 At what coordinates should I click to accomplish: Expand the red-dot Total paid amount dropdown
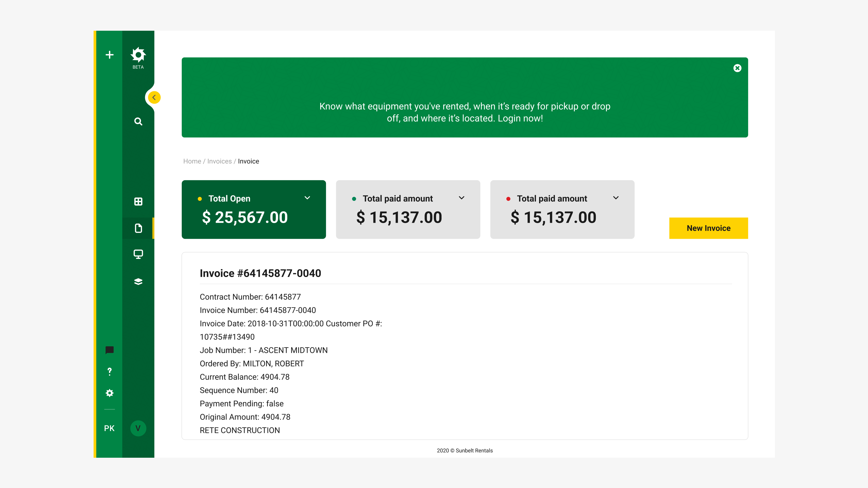point(616,198)
